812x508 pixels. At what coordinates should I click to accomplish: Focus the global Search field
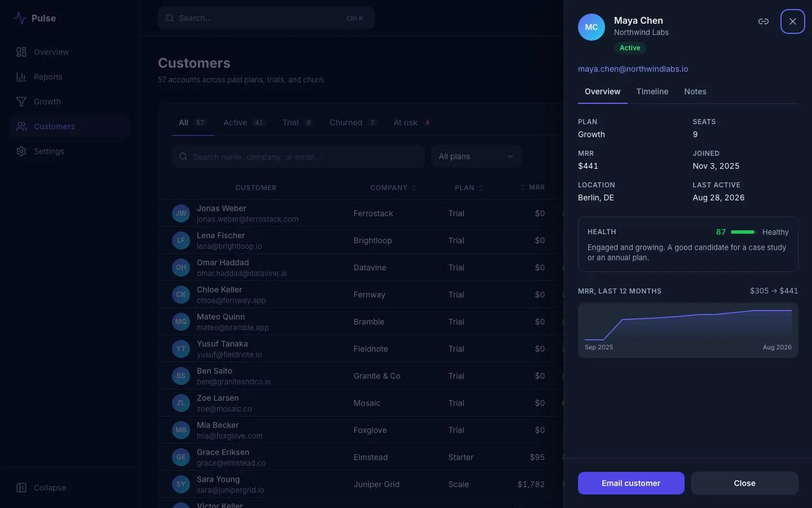pos(266,18)
